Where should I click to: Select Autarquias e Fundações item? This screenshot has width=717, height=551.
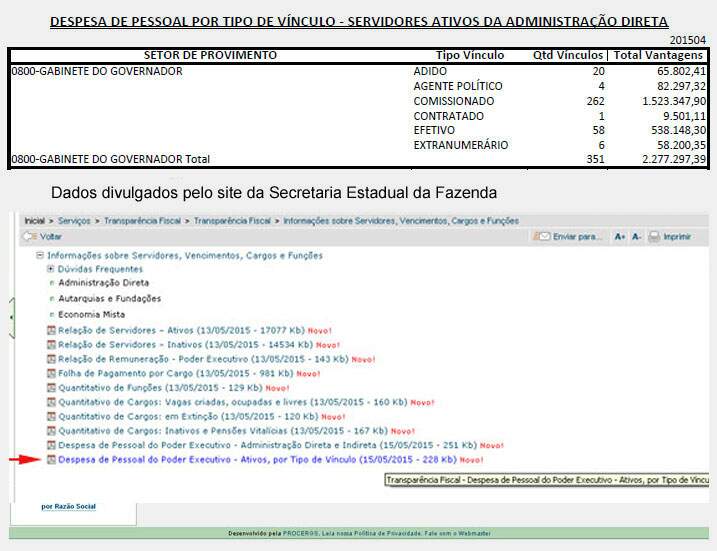109,298
